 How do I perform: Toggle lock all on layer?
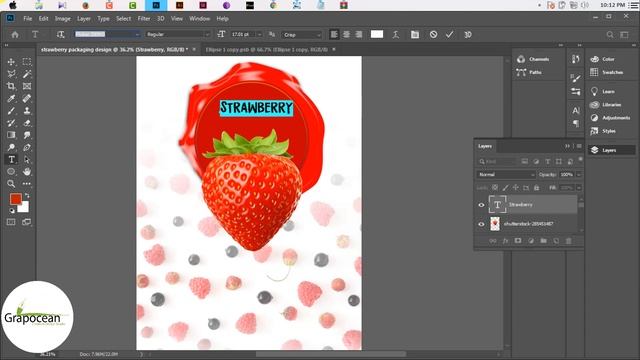[537, 188]
